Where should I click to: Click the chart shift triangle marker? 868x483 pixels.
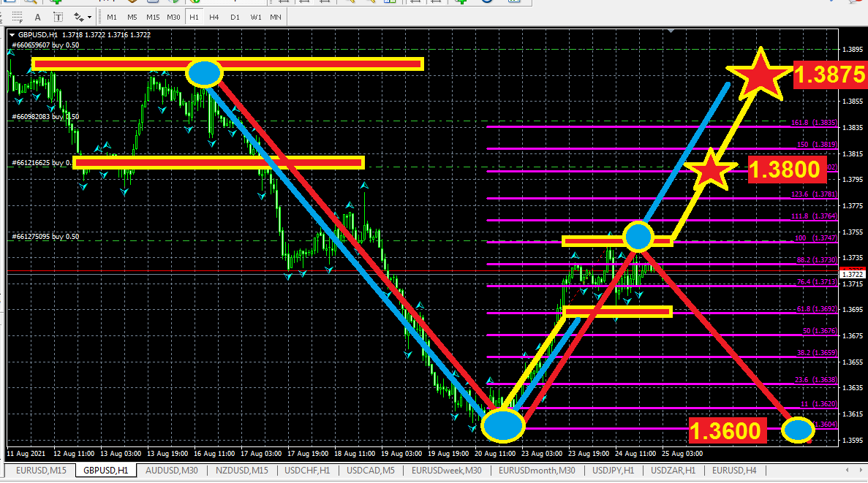[x=671, y=32]
